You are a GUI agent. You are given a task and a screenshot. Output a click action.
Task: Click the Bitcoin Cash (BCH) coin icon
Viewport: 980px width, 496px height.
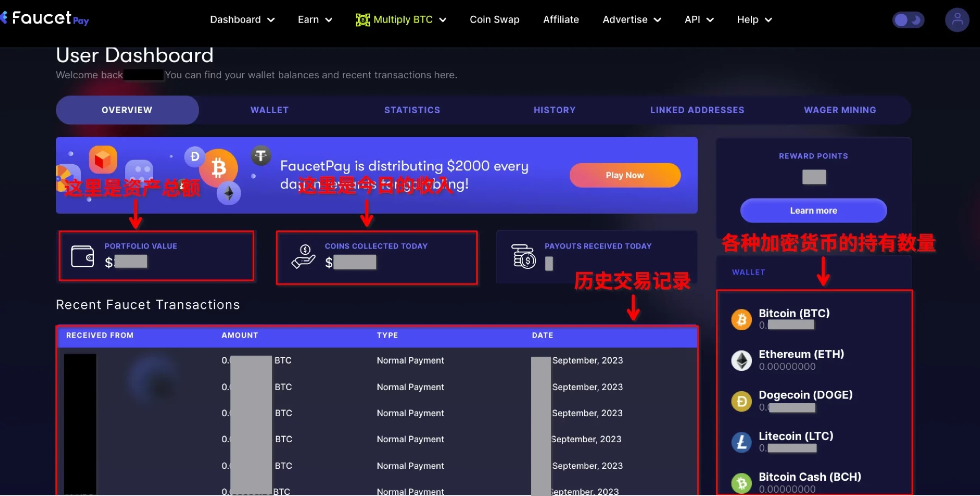(x=742, y=483)
